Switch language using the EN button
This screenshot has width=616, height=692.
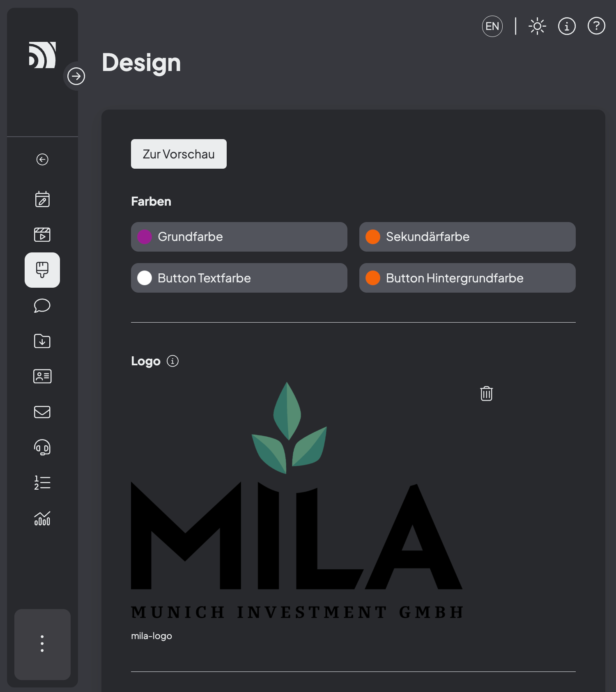point(492,27)
